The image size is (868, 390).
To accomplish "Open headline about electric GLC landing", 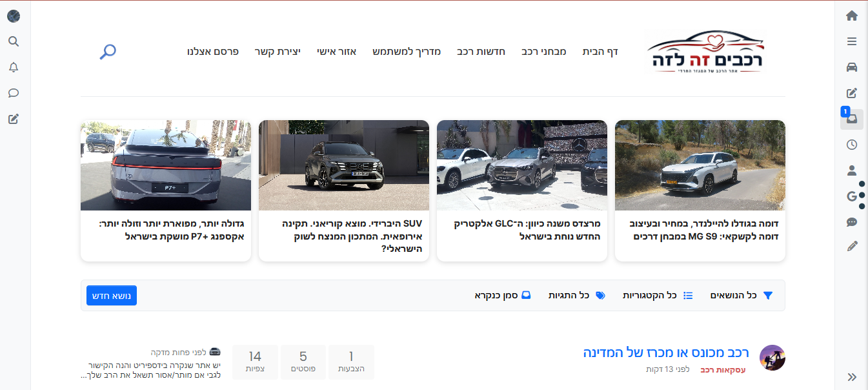I will coord(529,231).
